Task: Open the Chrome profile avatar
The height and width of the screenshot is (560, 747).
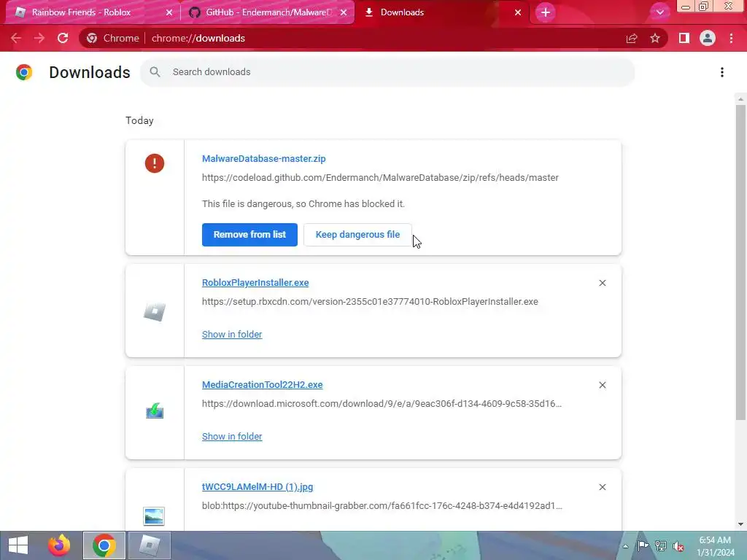Action: point(708,38)
